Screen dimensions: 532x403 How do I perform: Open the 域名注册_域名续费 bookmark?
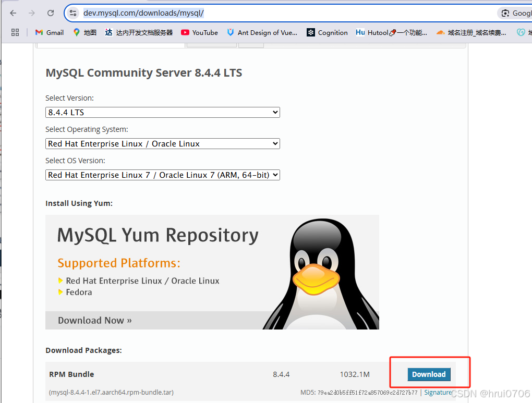tap(471, 32)
